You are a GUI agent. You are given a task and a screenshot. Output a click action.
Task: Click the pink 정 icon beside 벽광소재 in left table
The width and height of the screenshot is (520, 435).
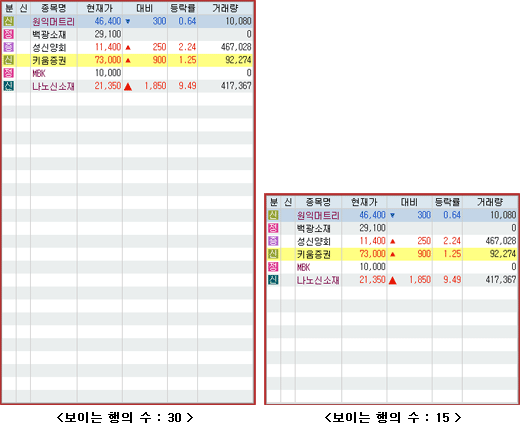click(x=9, y=34)
